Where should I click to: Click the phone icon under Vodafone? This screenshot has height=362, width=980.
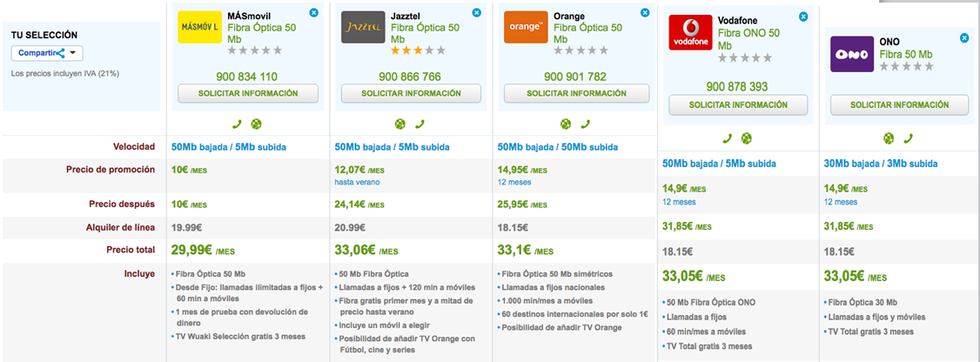tap(727, 138)
